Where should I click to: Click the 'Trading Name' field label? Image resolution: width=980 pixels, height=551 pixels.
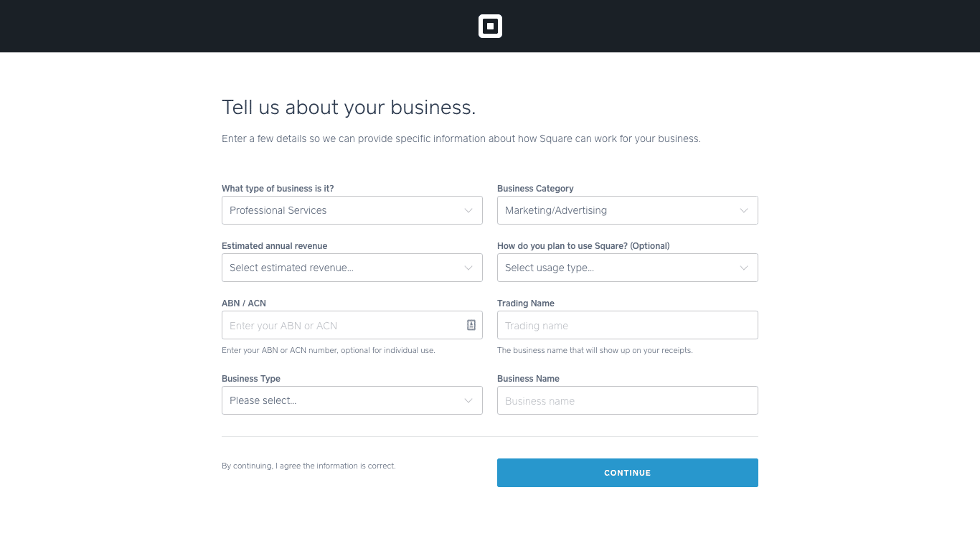525,303
